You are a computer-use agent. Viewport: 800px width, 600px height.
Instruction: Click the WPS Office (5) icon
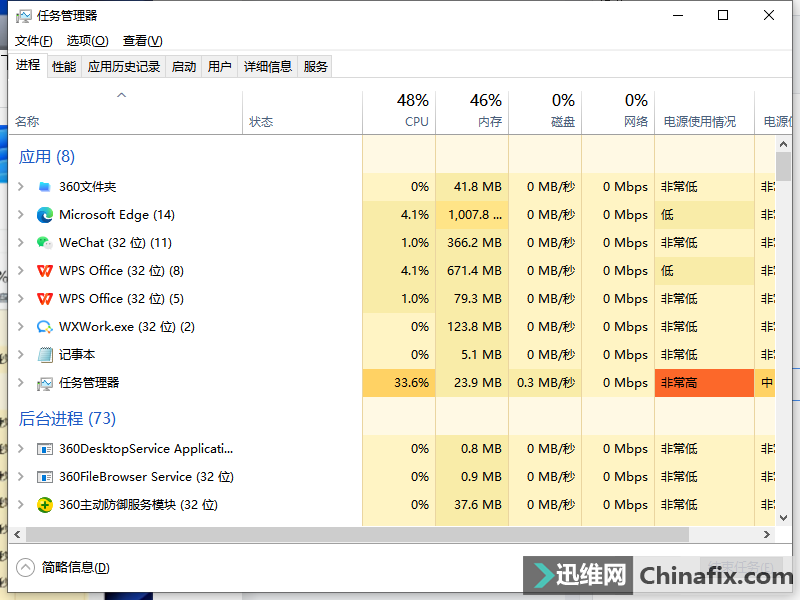pyautogui.click(x=45, y=299)
